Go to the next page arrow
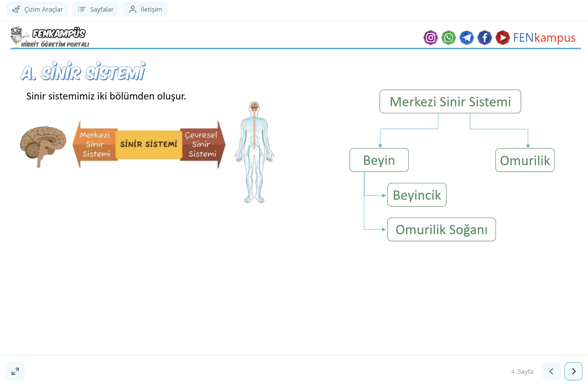 pos(573,371)
